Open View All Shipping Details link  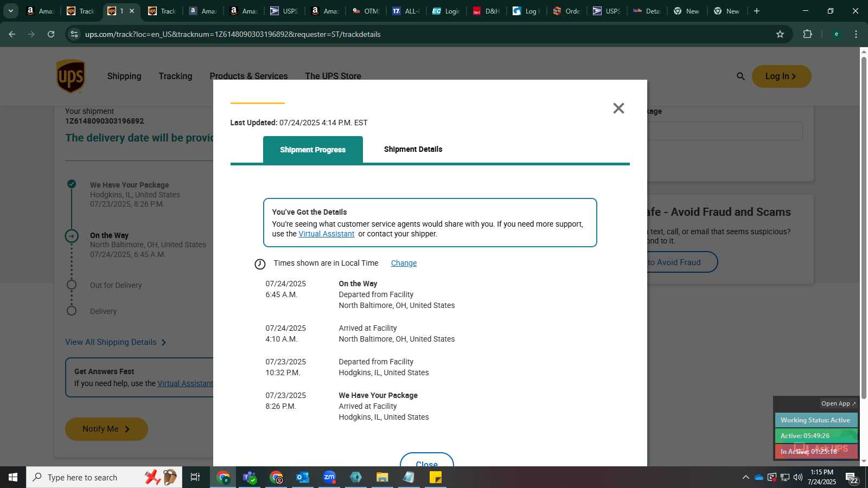click(x=116, y=342)
